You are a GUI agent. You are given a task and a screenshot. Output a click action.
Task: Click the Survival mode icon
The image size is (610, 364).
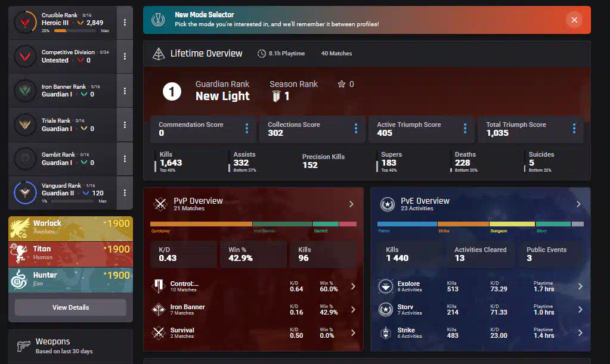tap(159, 332)
